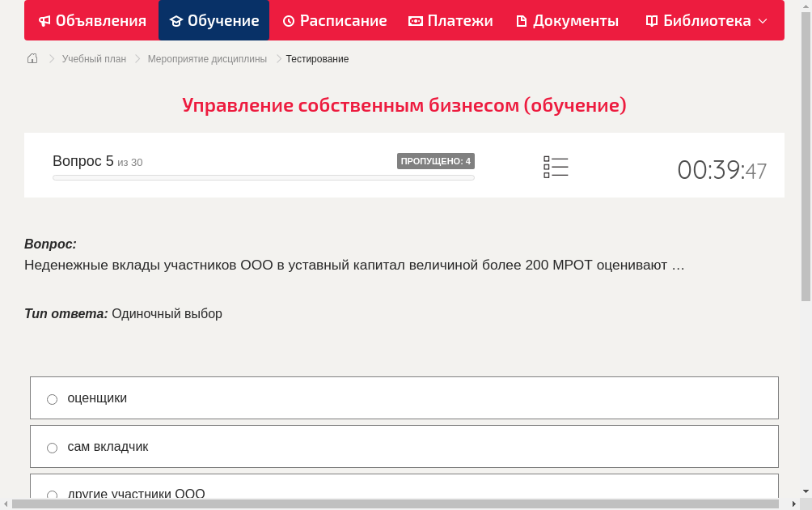Open the Тестирование breadcrumb link
The width and height of the screenshot is (812, 510).
[x=315, y=58]
